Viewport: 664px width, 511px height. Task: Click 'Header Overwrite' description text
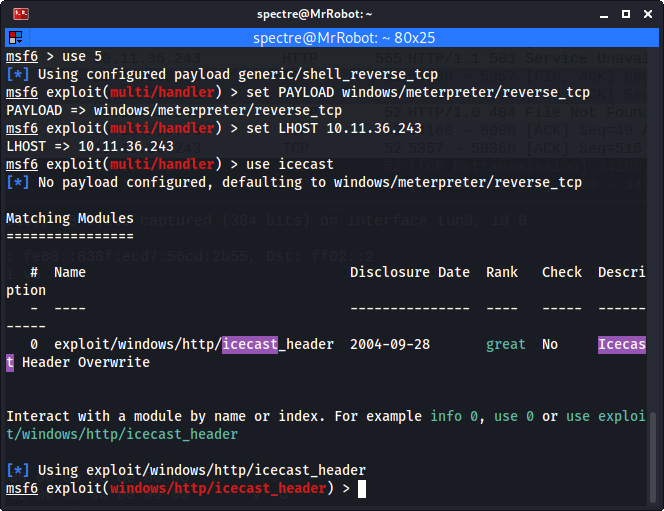[86, 362]
